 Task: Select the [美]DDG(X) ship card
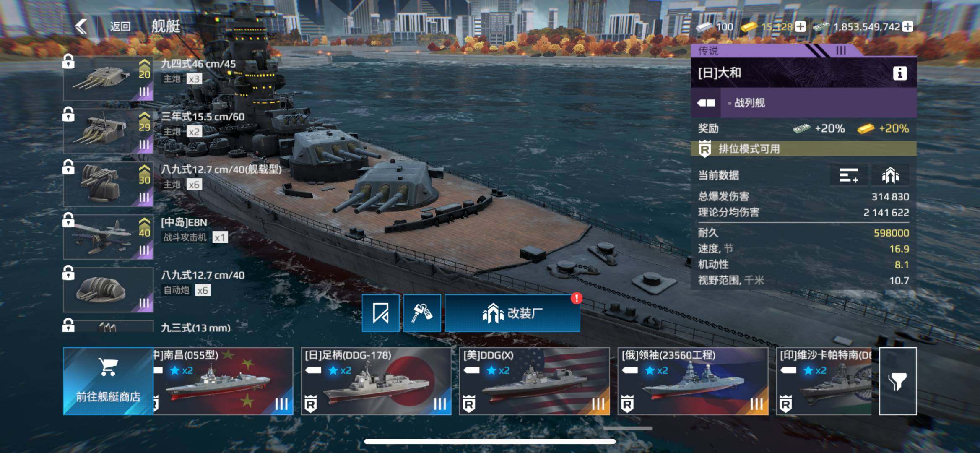[534, 381]
